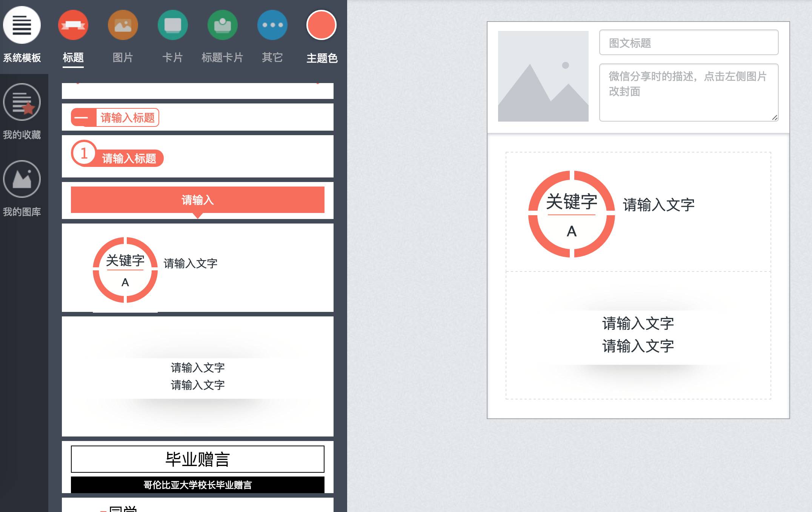Click the 图文标题 input field
The width and height of the screenshot is (812, 512).
[689, 42]
